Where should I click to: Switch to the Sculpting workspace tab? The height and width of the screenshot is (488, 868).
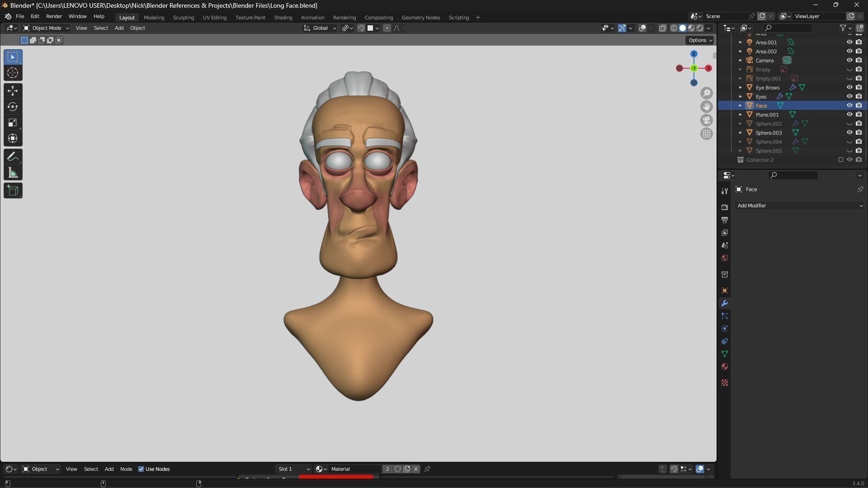(x=183, y=18)
